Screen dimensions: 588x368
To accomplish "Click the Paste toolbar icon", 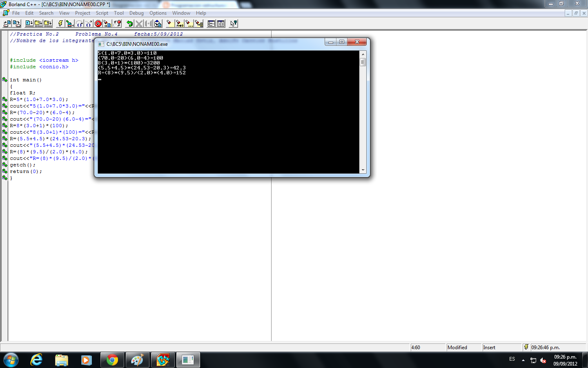I will tap(157, 23).
